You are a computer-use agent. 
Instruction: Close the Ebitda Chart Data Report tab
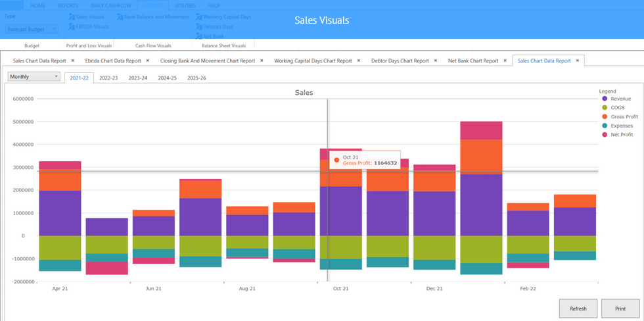pos(149,61)
